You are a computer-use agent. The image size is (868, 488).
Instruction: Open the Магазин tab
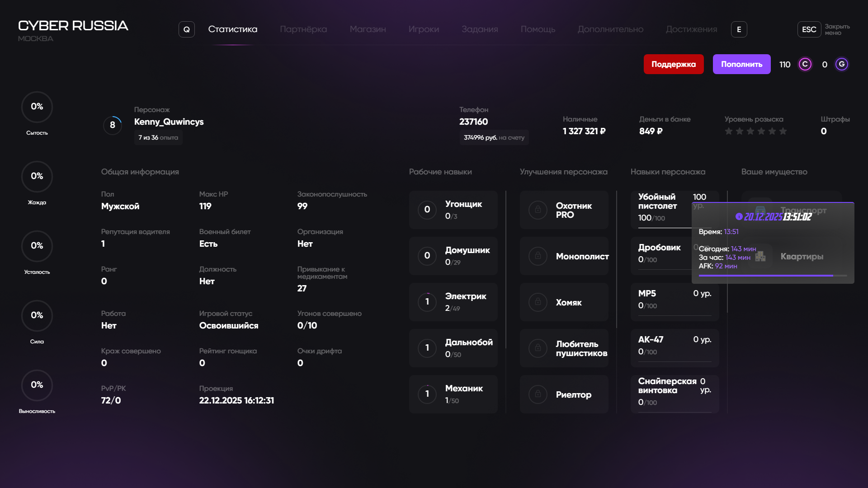tap(368, 29)
